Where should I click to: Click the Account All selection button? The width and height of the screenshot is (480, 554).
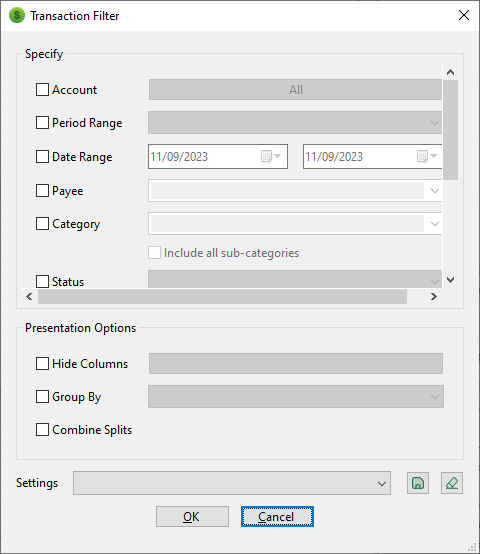pos(295,90)
